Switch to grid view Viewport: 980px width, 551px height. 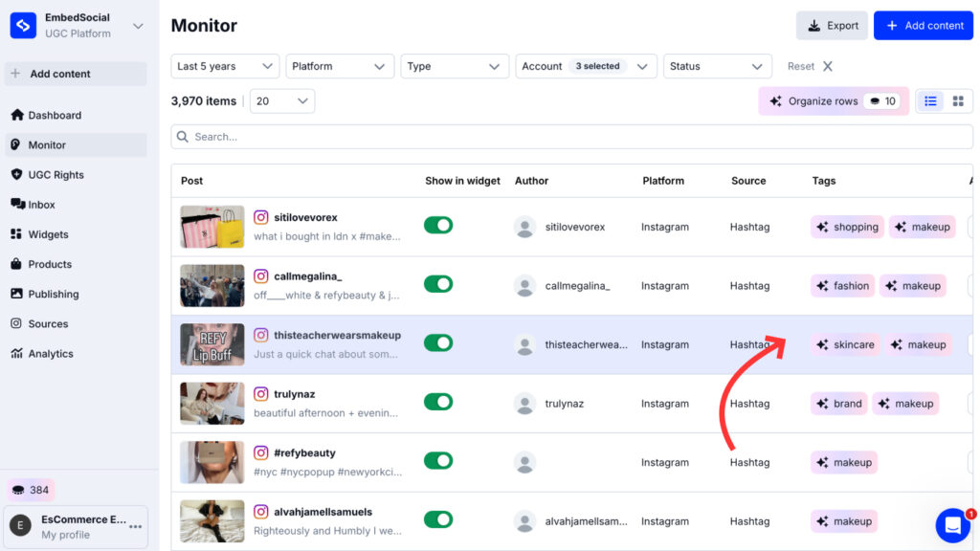(x=957, y=101)
